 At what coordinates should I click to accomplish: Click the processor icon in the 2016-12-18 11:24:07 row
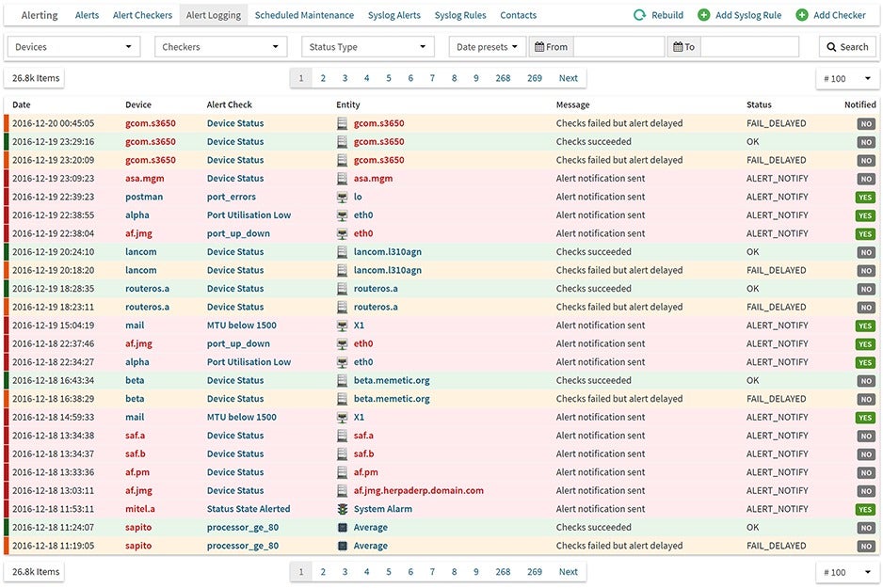pos(342,527)
